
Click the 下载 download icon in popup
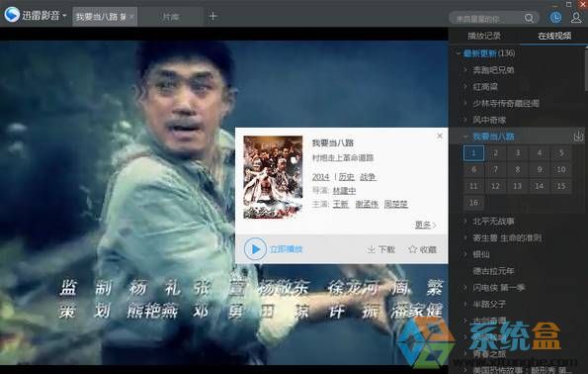click(x=371, y=249)
